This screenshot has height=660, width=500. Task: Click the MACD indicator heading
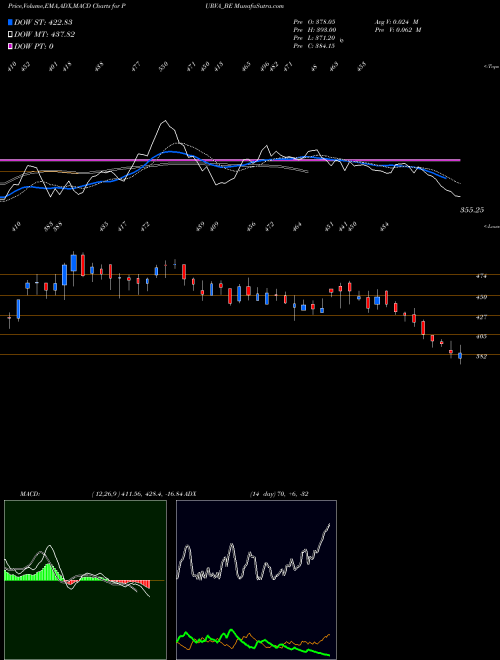[29, 494]
